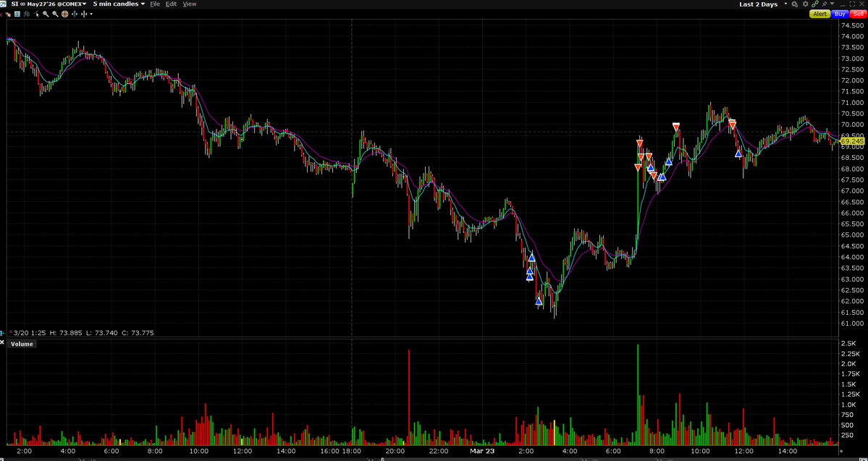Click the yellow Alert button
The image size is (868, 461).
(x=819, y=14)
